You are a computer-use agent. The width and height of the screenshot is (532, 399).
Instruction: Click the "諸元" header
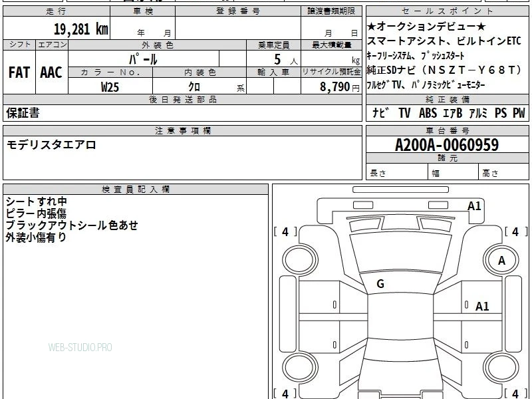click(447, 158)
